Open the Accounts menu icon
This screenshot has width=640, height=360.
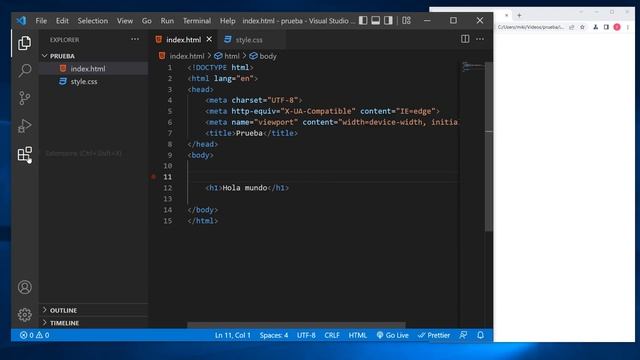click(x=24, y=287)
